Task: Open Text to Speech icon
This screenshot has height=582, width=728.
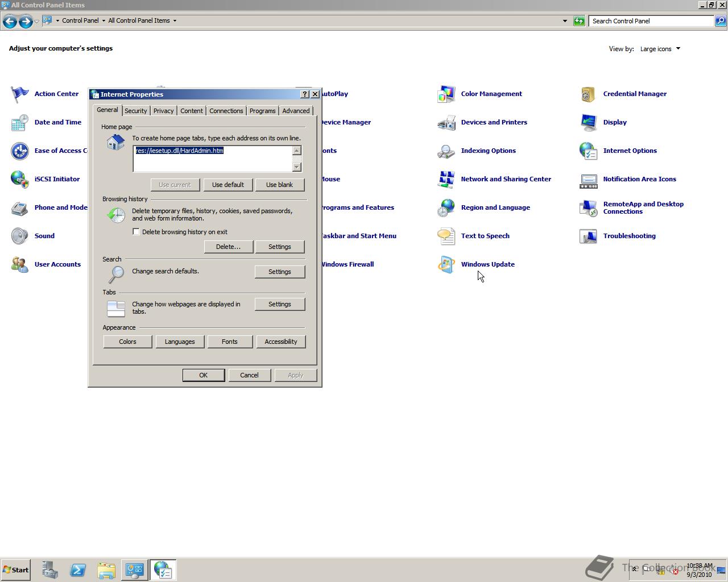Action: point(446,236)
